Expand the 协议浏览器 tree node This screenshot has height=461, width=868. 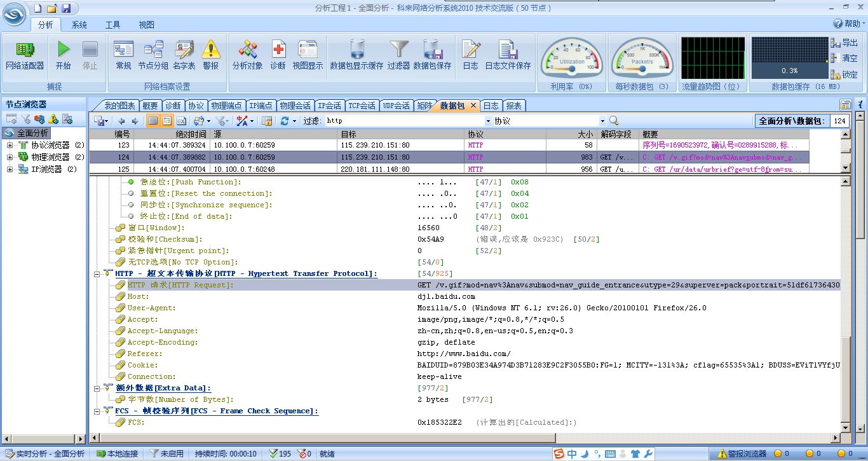(10, 146)
